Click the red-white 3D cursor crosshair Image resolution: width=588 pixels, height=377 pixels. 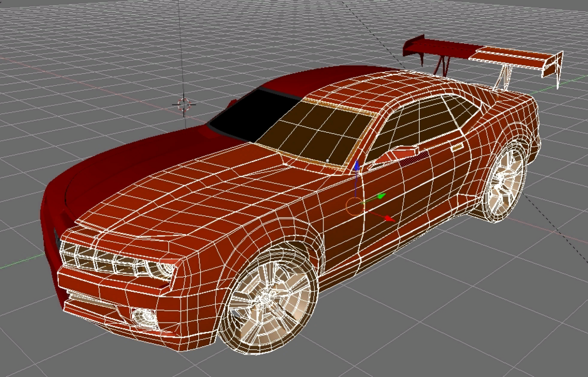tap(184, 105)
